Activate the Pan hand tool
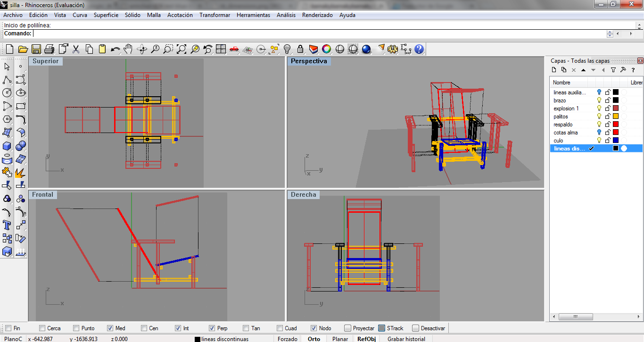This screenshot has width=644, height=342. pos(128,49)
